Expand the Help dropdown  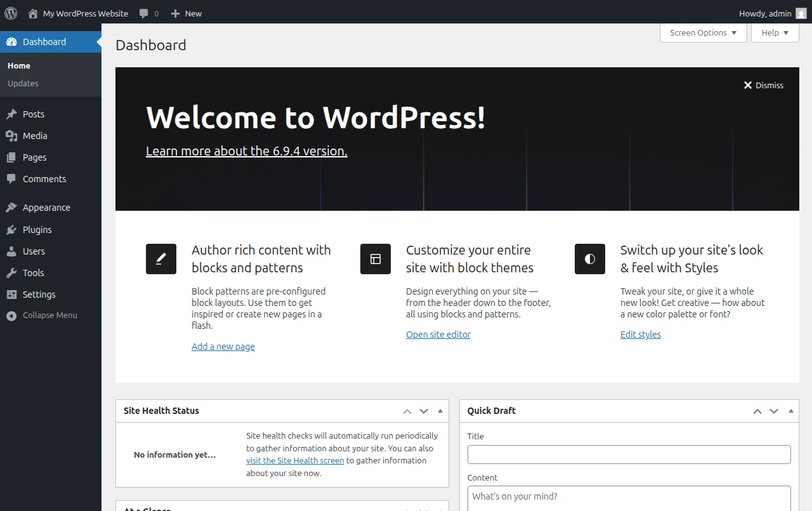pos(775,32)
